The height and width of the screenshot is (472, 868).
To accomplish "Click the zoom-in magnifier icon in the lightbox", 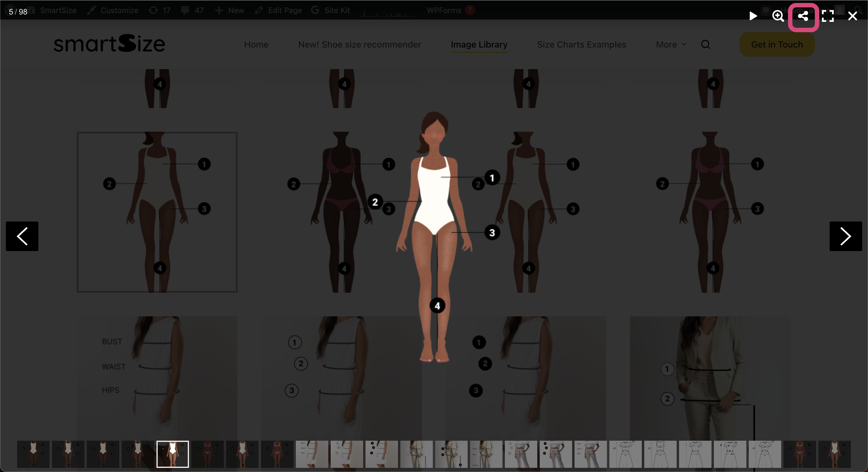I will coord(778,16).
